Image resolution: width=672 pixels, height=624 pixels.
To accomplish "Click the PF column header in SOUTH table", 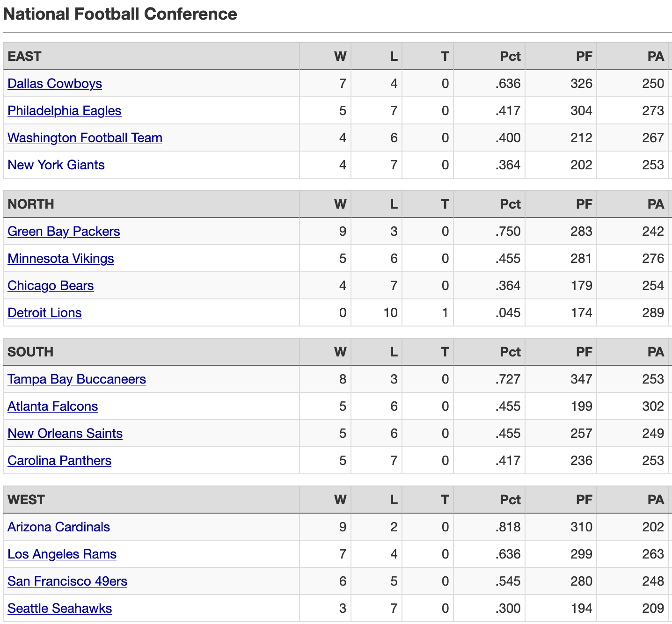I will pos(561,352).
